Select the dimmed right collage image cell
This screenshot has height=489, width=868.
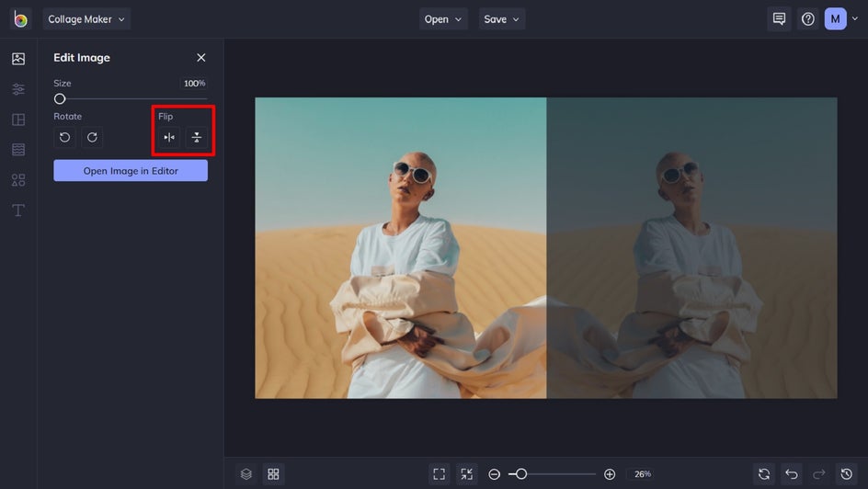point(692,248)
